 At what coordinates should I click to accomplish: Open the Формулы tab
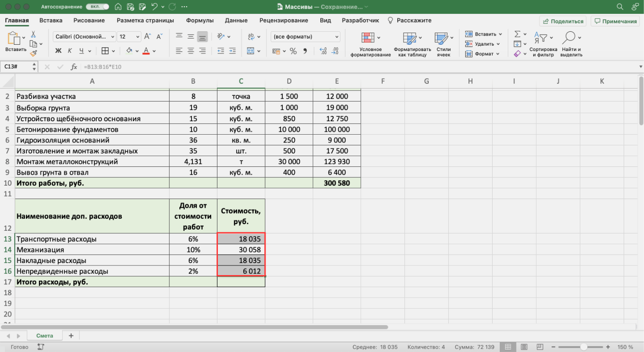point(200,20)
